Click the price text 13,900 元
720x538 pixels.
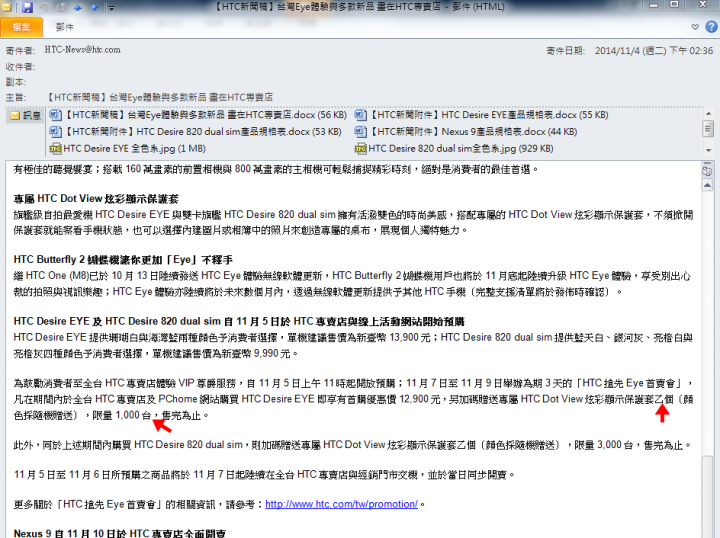[410, 338]
